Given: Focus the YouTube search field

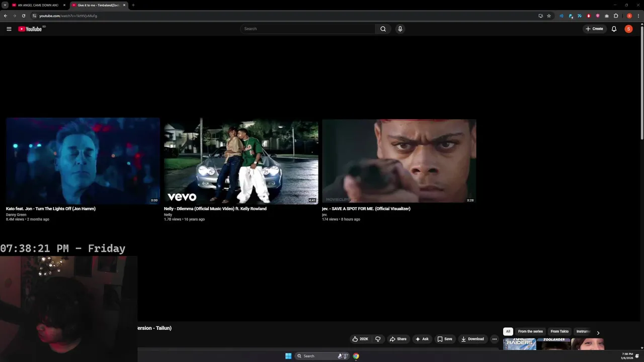Looking at the screenshot, I should tap(307, 29).
